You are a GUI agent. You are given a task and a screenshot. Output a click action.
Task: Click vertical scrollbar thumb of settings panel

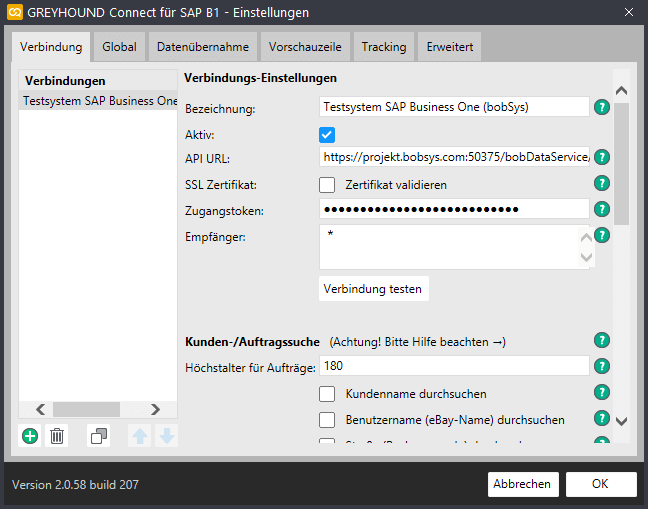(x=622, y=164)
